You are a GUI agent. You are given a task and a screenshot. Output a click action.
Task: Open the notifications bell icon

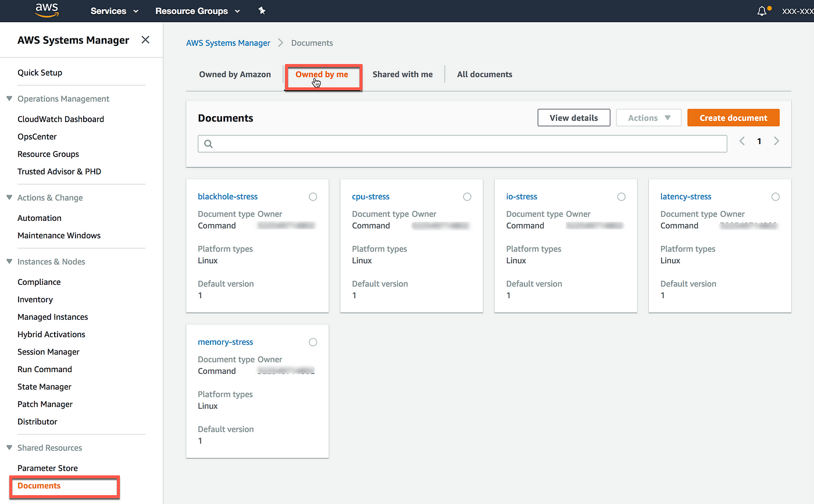point(762,11)
